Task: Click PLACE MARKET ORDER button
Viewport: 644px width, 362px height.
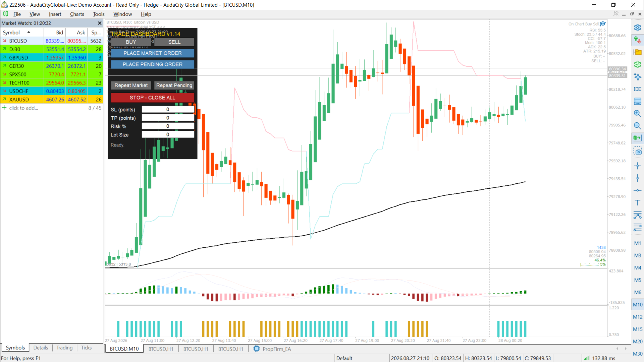Action: point(153,53)
